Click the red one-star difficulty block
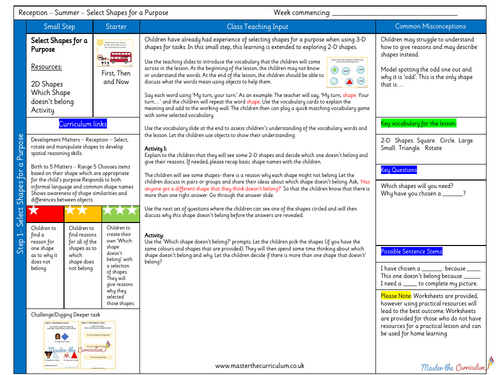 point(45,214)
